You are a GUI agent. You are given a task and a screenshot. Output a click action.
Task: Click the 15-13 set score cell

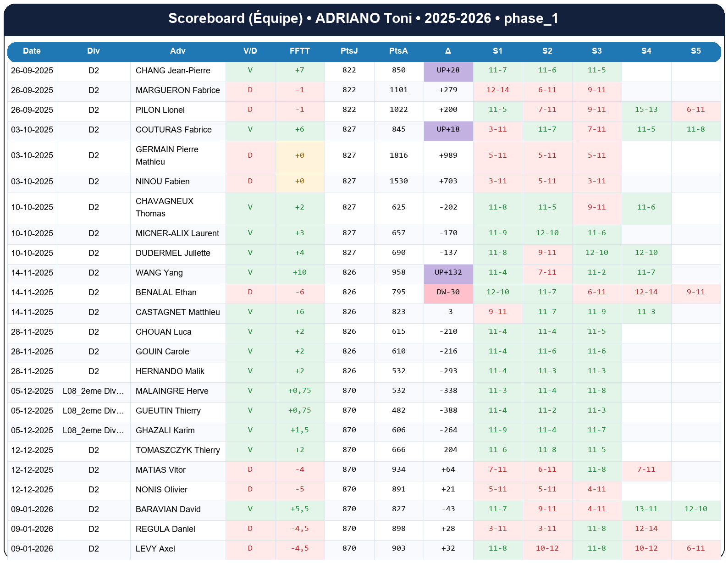pos(646,110)
